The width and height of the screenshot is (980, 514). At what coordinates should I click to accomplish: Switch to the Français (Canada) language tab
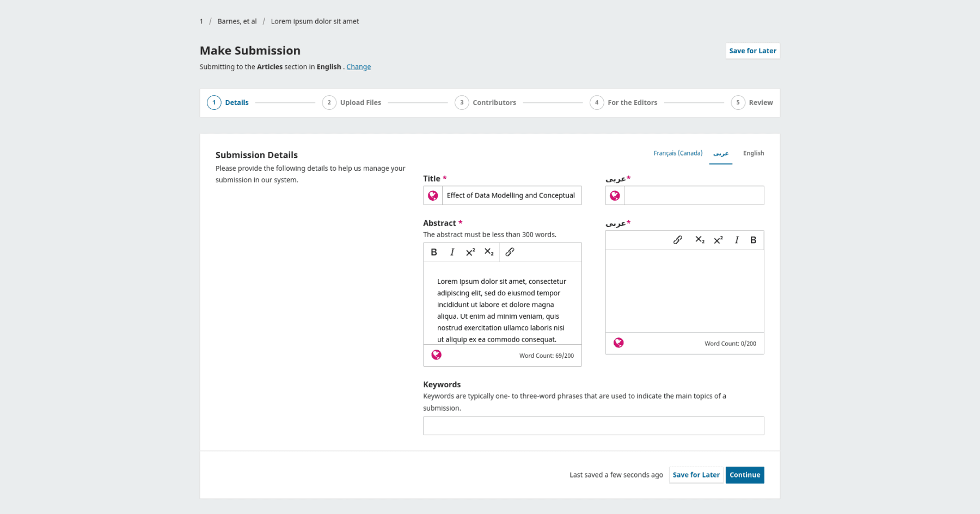pyautogui.click(x=678, y=153)
